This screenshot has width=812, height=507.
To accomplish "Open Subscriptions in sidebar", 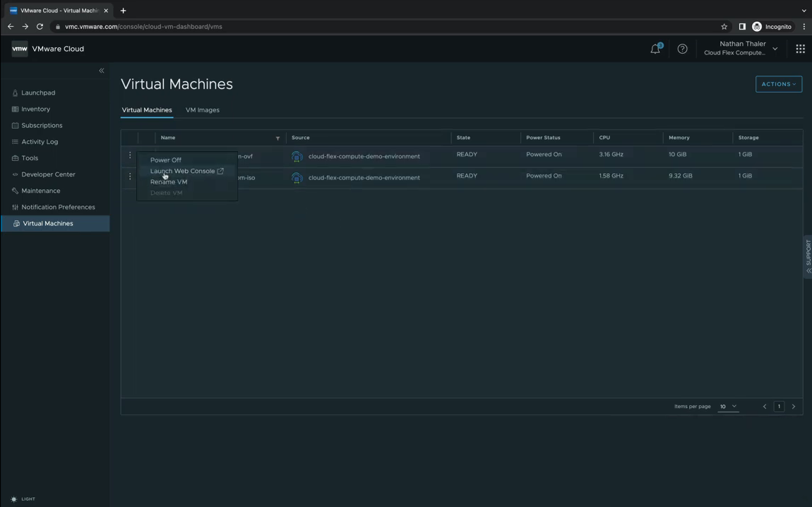I will [x=42, y=125].
